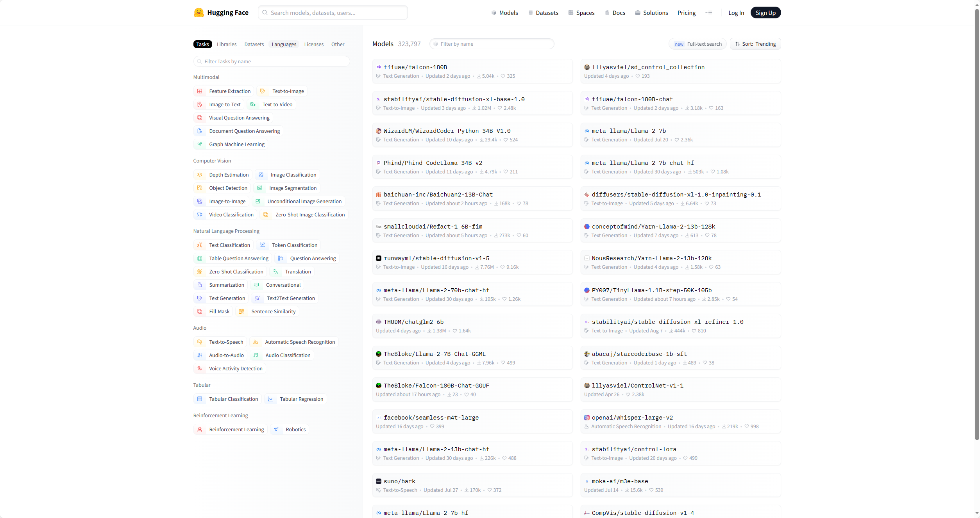Select the Automatic Speech Recognition filter
The image size is (980, 518).
point(294,342)
